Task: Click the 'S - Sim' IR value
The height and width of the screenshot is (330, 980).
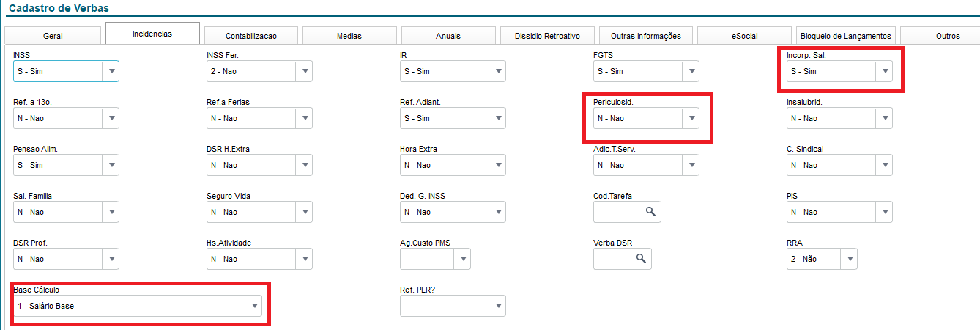Action: point(417,71)
